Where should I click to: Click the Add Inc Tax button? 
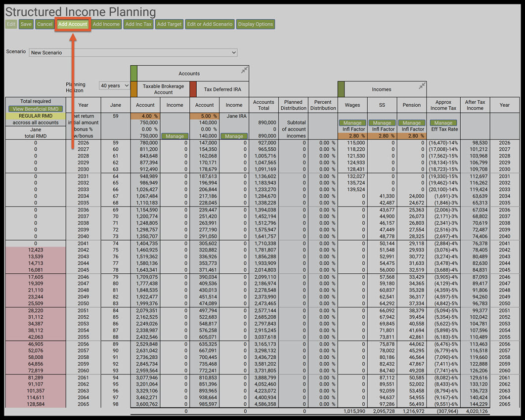pyautogui.click(x=138, y=24)
